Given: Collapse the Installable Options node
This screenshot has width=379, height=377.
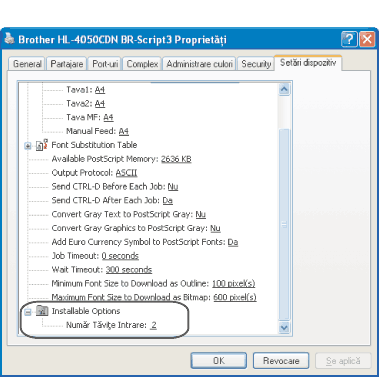Looking at the screenshot, I should click(28, 312).
